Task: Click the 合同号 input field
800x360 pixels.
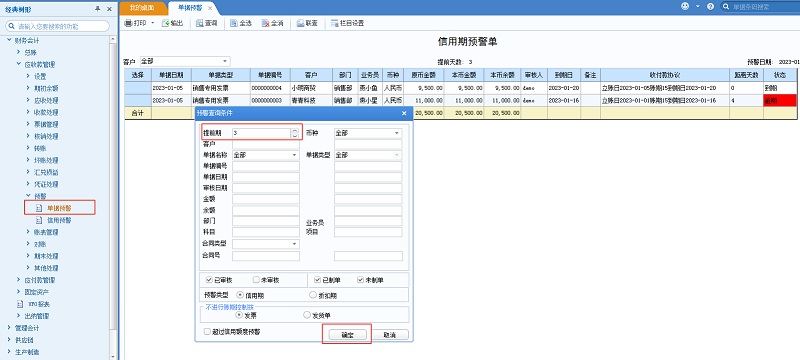Action: (266, 256)
